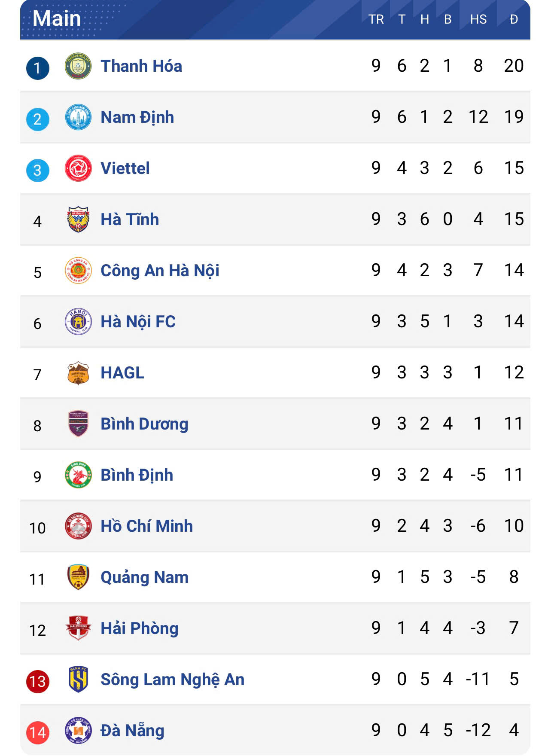Viewport: 551px width, 756px height.
Task: Click the TR matches-played column header
Action: (376, 19)
